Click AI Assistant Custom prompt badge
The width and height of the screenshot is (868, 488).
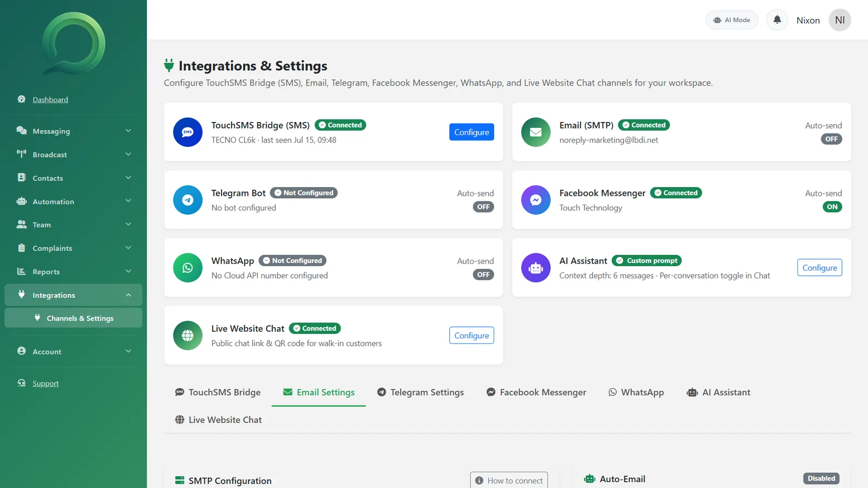coord(647,260)
